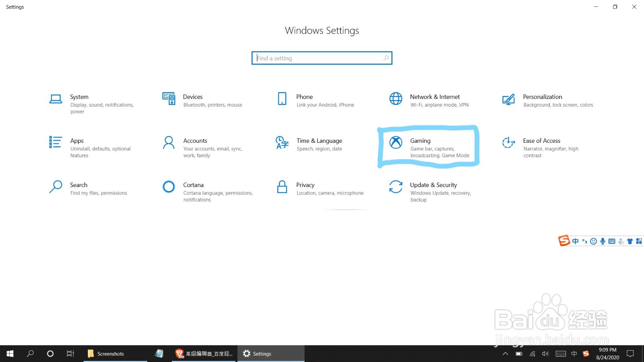Open the Personalization title

[x=543, y=97]
